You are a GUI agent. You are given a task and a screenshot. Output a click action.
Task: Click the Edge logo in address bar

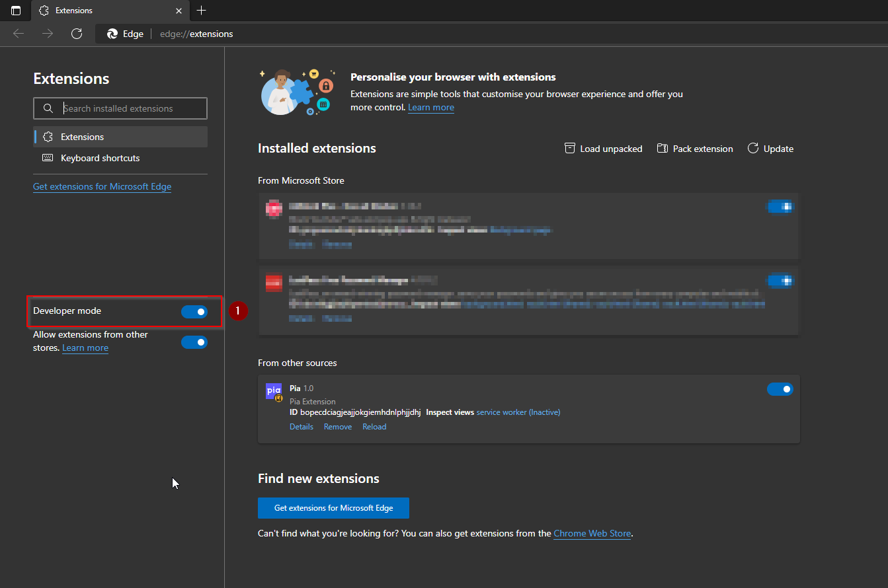coord(112,34)
